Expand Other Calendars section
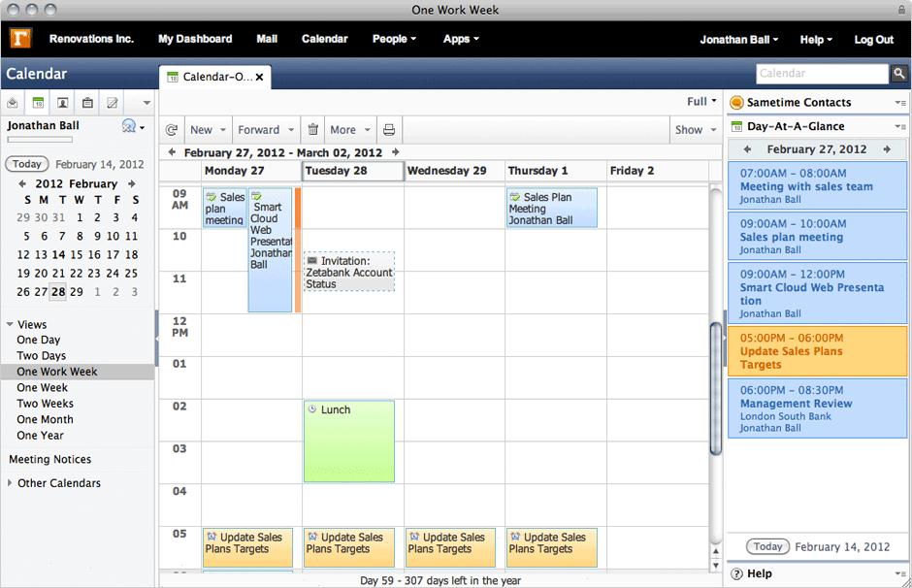 10,483
